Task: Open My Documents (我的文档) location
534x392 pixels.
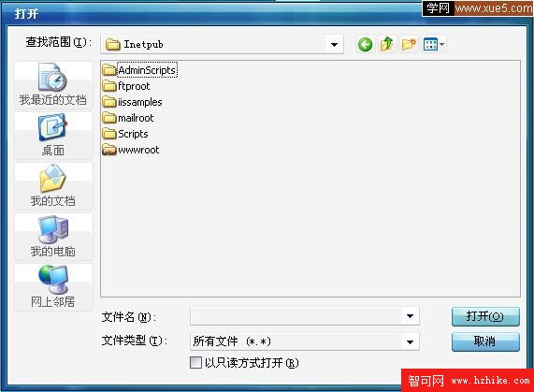Action: (x=53, y=186)
